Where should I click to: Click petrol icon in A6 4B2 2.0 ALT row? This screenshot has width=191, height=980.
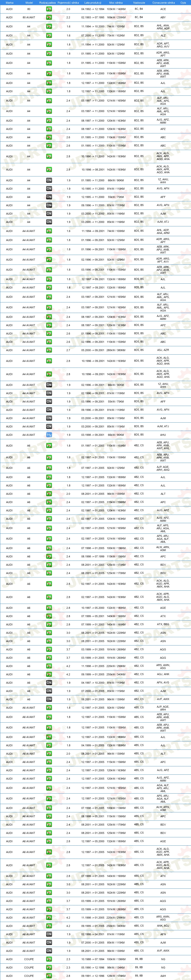pyautogui.click(x=49, y=494)
